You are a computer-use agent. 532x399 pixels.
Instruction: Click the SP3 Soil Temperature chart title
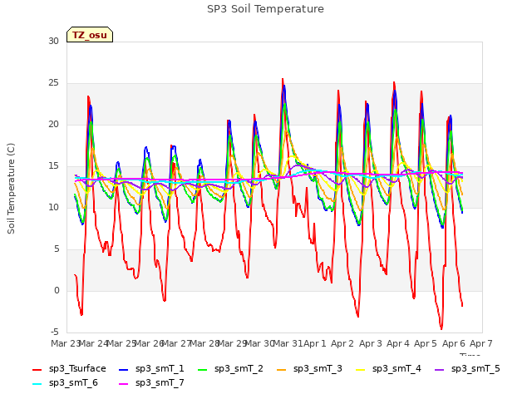266,9
